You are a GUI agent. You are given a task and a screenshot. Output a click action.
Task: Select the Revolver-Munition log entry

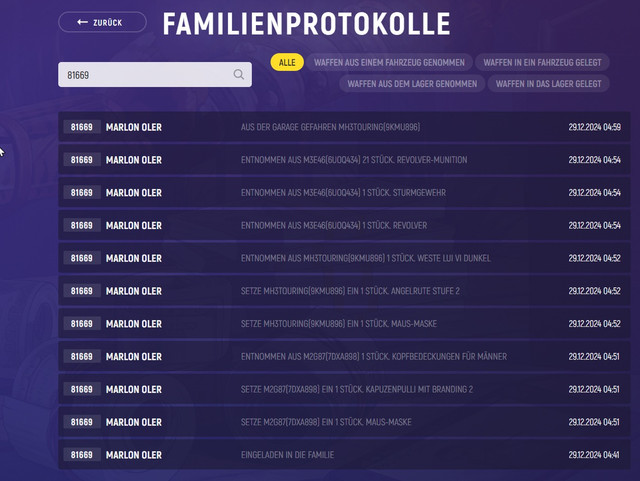pyautogui.click(x=344, y=160)
